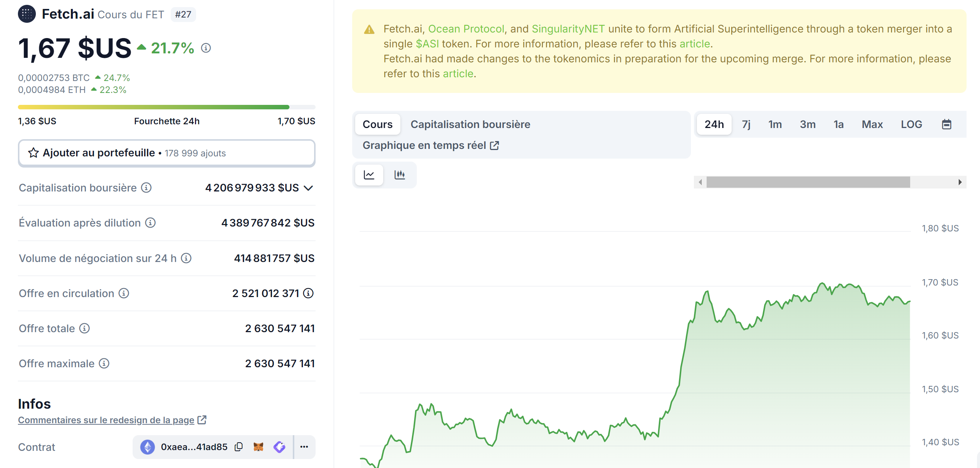Select the Max time range
Image resolution: width=980 pixels, height=468 pixels.
(872, 124)
